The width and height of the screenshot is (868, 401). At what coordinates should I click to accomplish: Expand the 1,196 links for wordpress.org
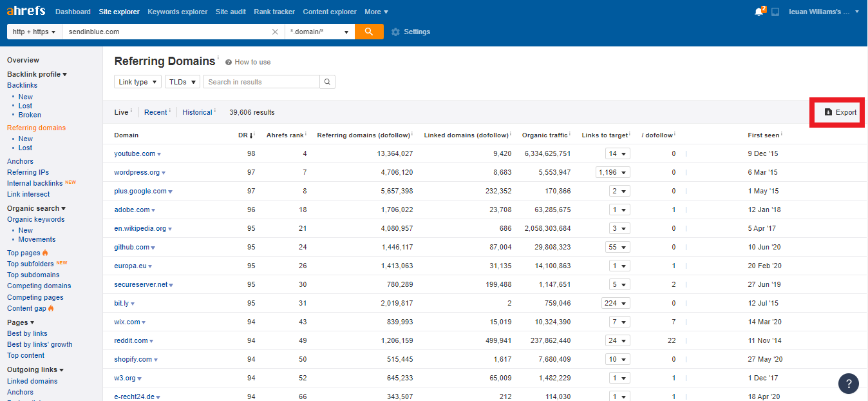tap(613, 172)
